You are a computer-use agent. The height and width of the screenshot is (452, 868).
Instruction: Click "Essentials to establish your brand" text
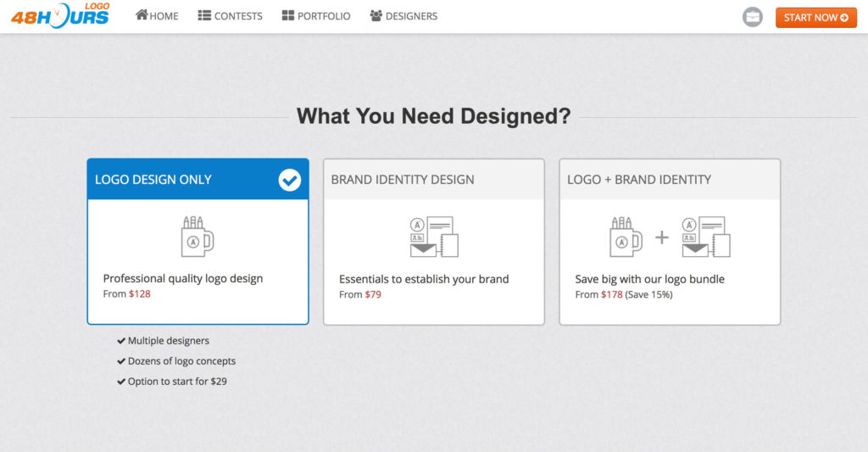[x=424, y=279]
